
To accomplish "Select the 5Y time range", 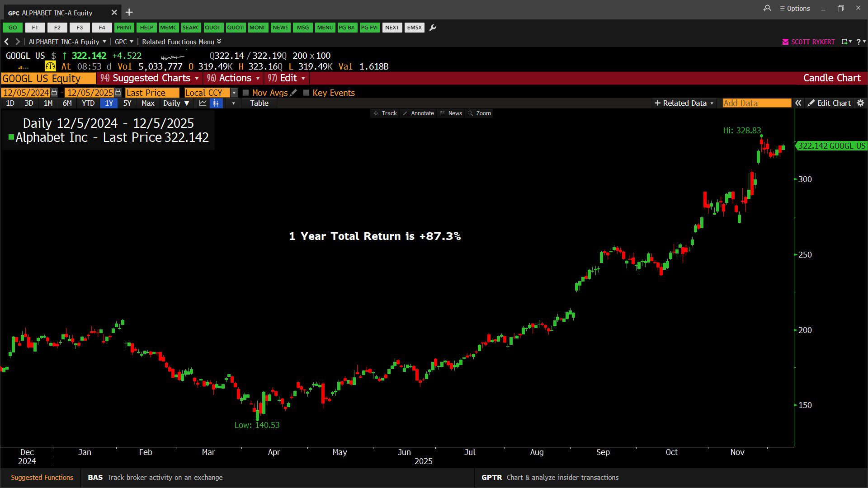I will [x=127, y=103].
